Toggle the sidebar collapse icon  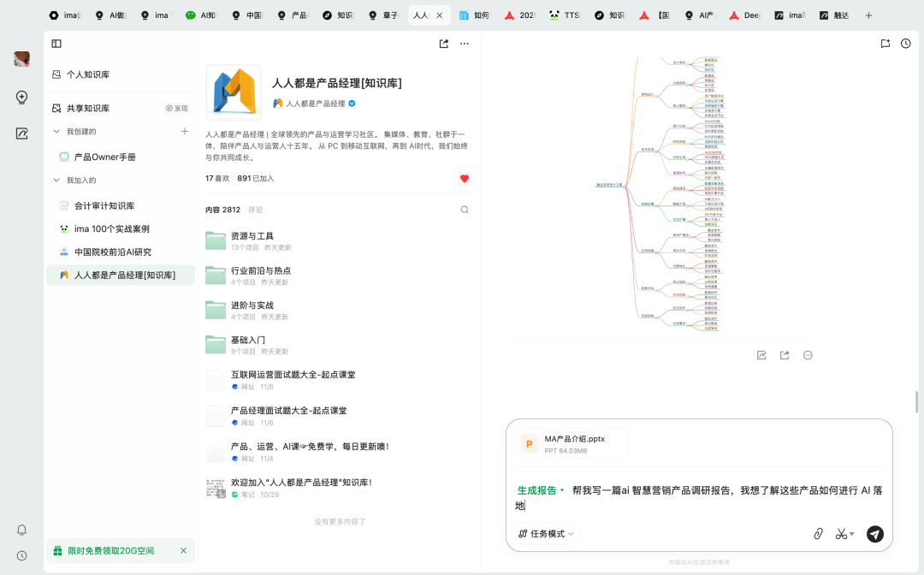coord(56,44)
